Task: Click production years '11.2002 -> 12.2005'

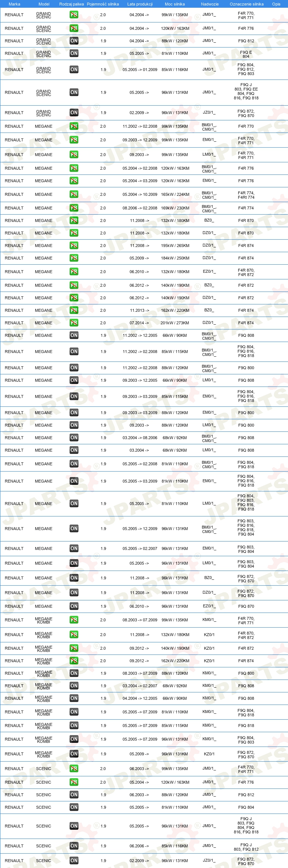Action: pos(140,335)
